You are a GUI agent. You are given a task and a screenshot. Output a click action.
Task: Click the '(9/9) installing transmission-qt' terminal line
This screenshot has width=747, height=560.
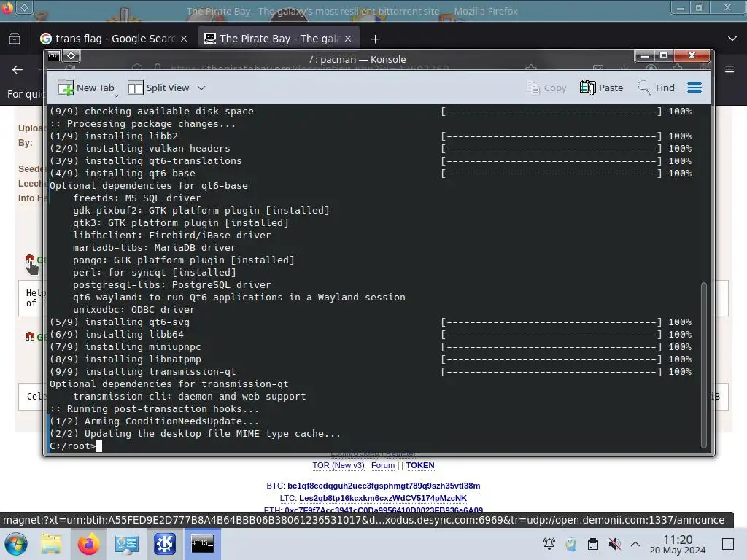tap(142, 371)
